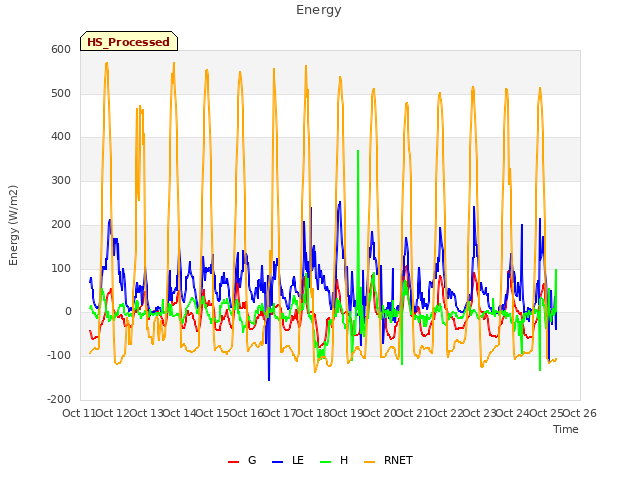The width and height of the screenshot is (640, 480).
Task: Click the orange RNET legend color marker
Action: (369, 462)
